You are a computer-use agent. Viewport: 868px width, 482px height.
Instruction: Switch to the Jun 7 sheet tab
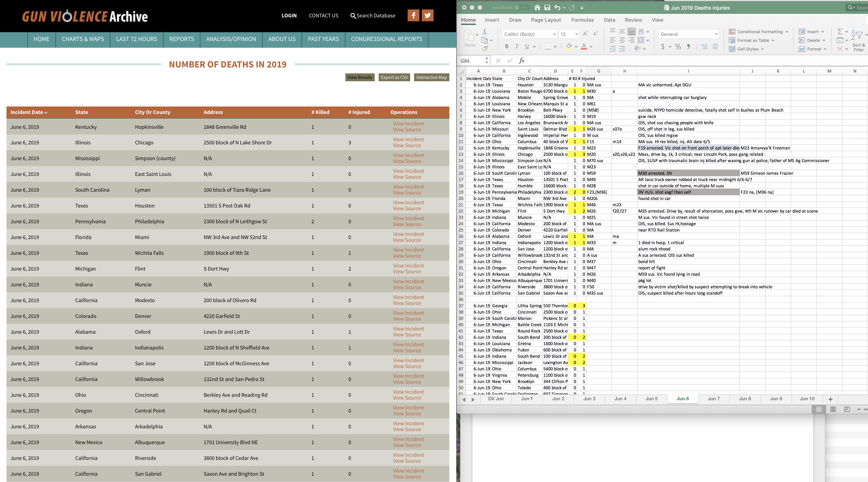point(714,399)
